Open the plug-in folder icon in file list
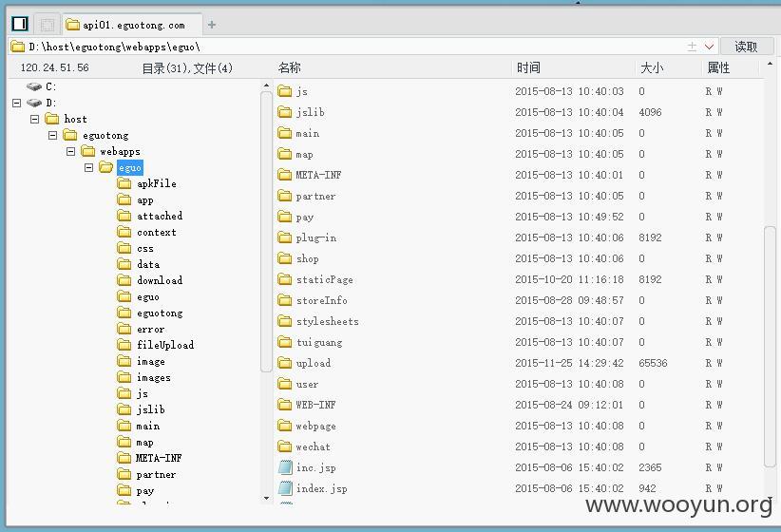This screenshot has height=532, width=781. point(284,237)
